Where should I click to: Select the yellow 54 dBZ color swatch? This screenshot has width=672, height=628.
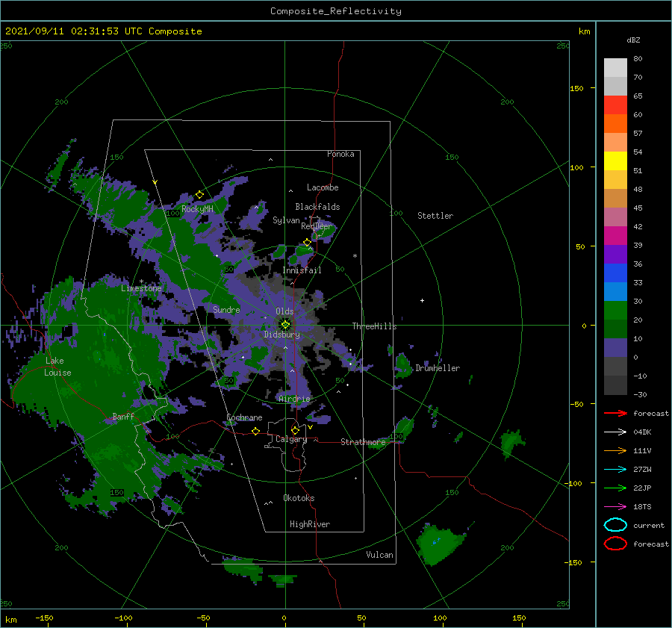click(615, 161)
